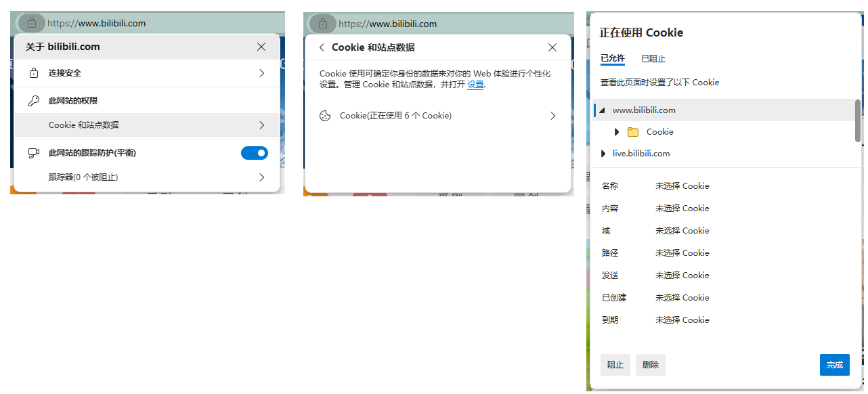
Task: Select live.bilibili.com in the cookie tree
Action: click(x=641, y=154)
